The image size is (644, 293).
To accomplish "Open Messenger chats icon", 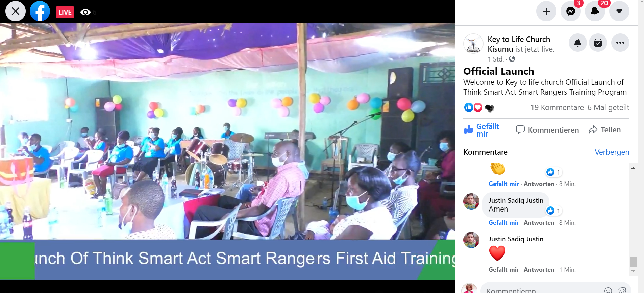I will tap(571, 11).
